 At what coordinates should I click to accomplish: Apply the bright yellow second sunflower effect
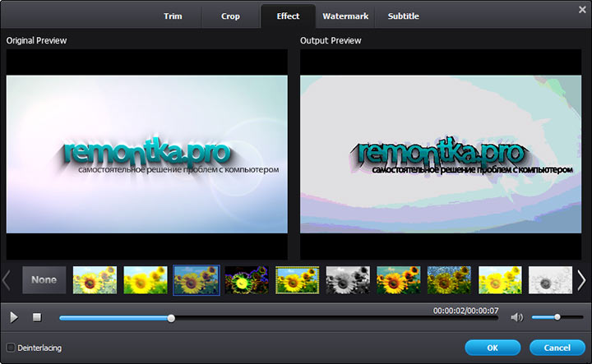(146, 280)
